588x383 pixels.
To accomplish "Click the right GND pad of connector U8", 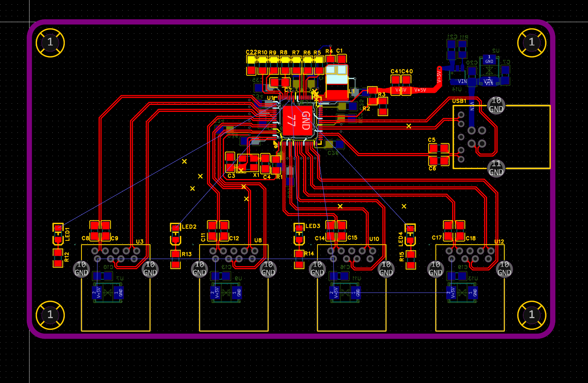I will coord(268,268).
